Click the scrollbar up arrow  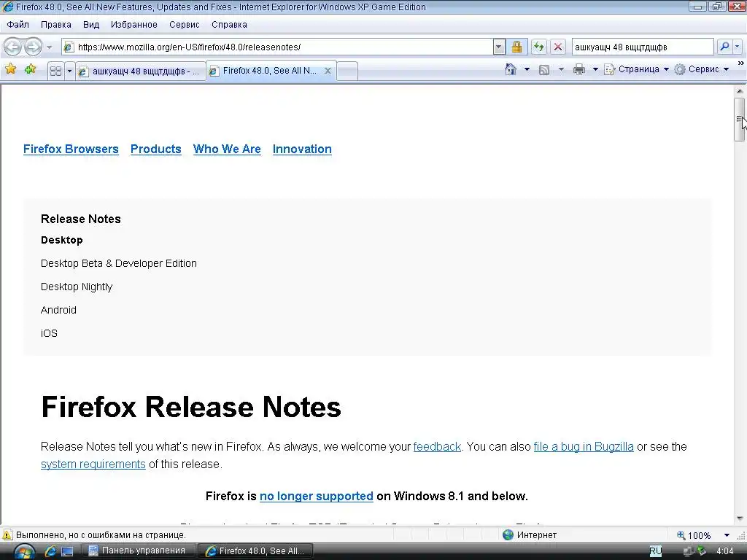coord(740,91)
